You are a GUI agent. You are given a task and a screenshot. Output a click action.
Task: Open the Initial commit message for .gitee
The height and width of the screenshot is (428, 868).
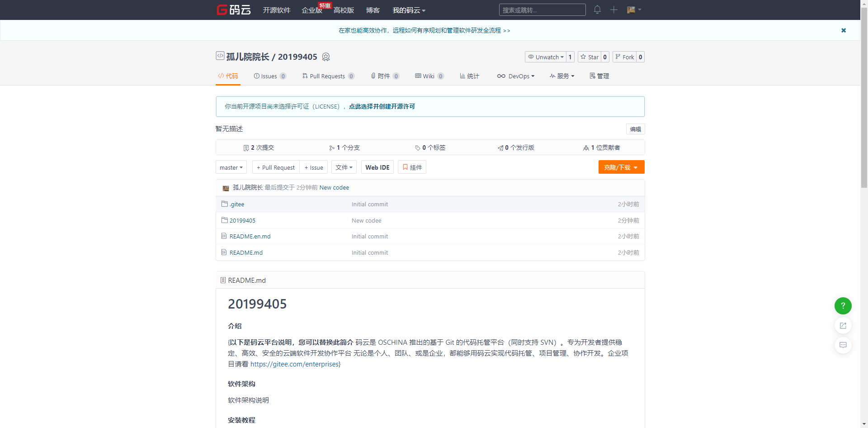point(370,204)
